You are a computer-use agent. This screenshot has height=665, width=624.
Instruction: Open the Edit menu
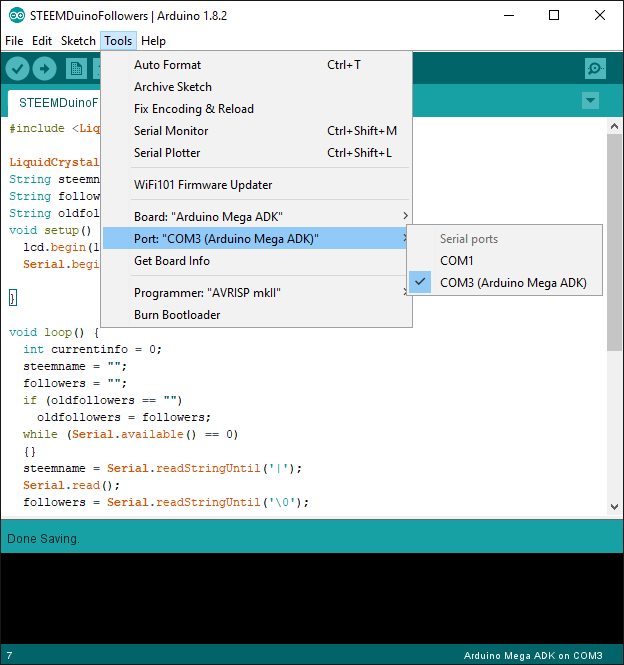pos(42,41)
